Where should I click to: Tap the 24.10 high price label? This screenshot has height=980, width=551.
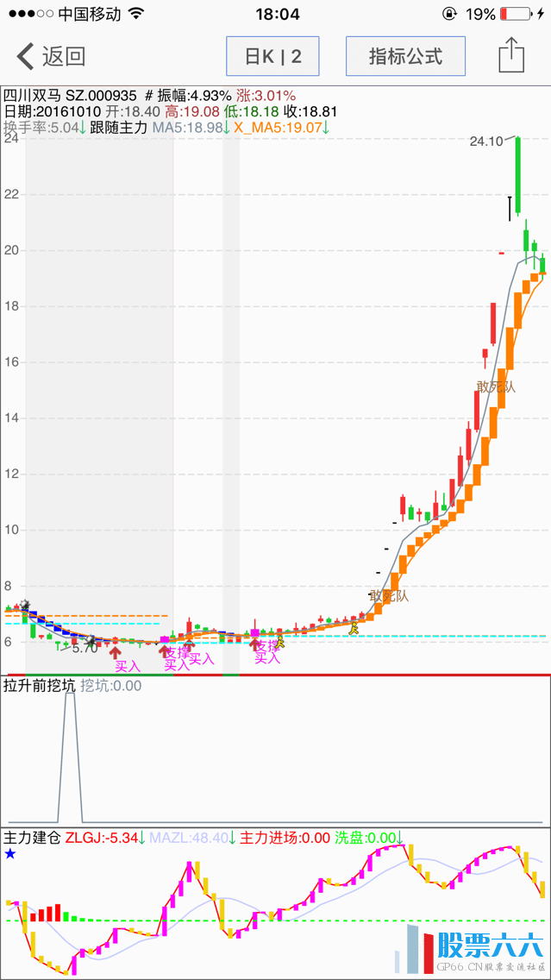[x=486, y=141]
